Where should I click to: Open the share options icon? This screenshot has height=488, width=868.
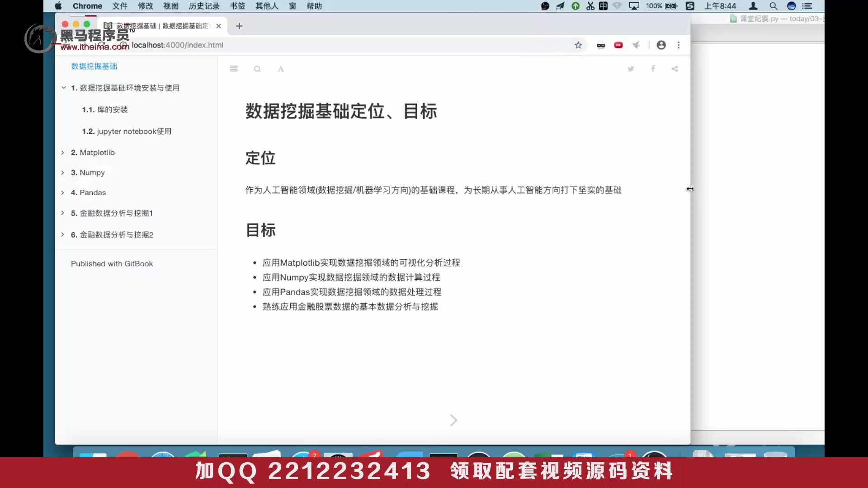[675, 69]
